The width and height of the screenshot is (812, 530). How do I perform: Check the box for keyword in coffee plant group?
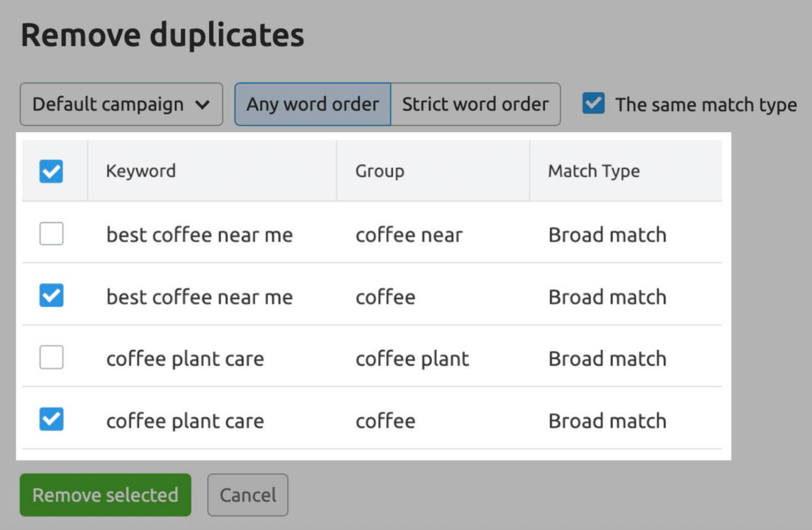(51, 358)
